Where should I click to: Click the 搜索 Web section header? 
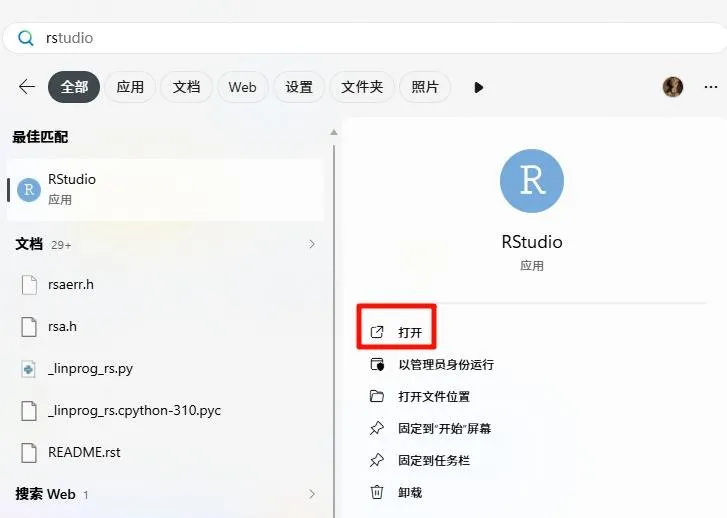(45, 494)
